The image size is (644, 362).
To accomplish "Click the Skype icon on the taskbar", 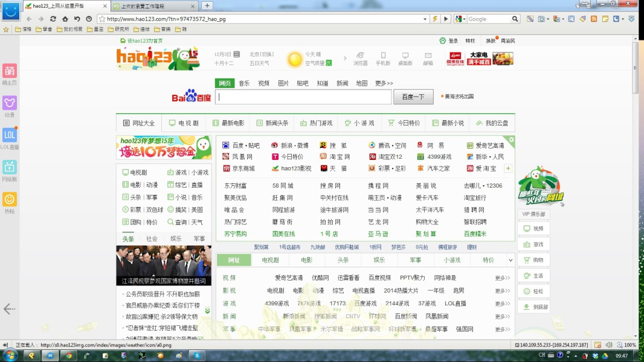I will [x=197, y=355].
